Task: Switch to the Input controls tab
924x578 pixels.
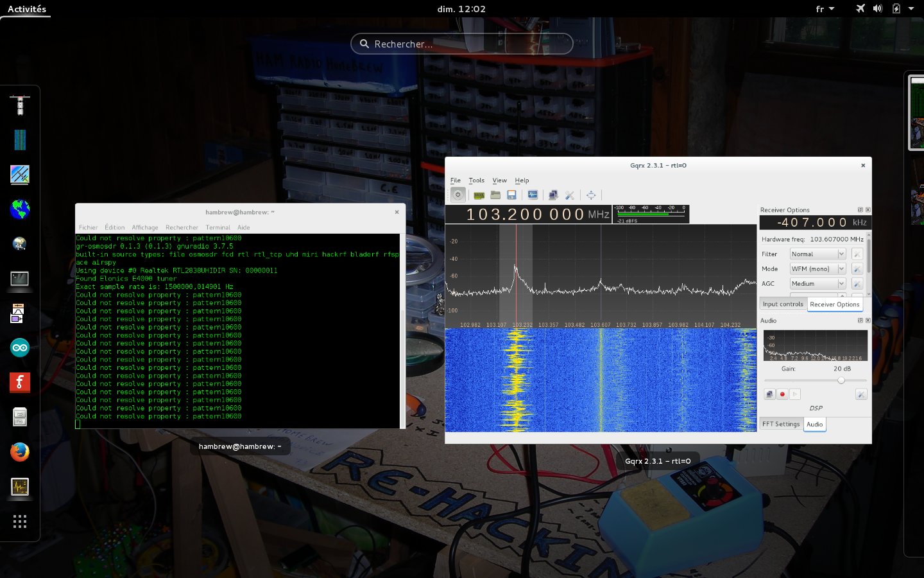Action: point(782,304)
